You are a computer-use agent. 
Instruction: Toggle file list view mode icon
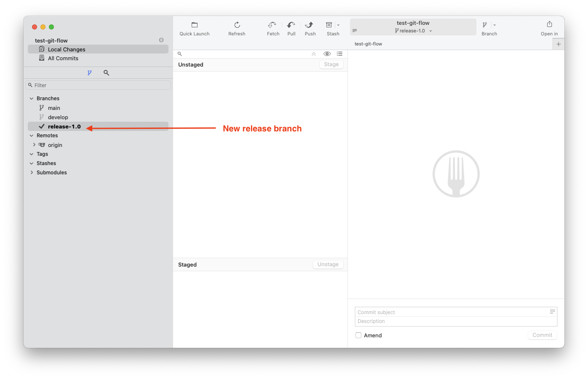(x=339, y=54)
